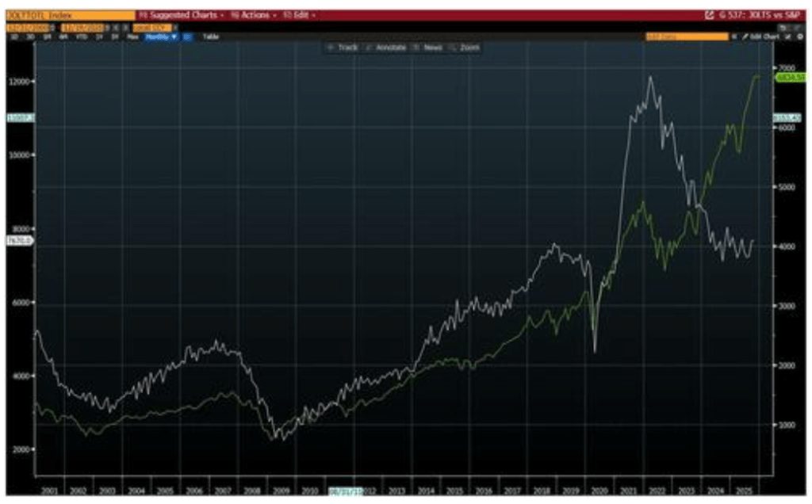Select the YTD time range
The width and height of the screenshot is (812, 504).
[80, 36]
